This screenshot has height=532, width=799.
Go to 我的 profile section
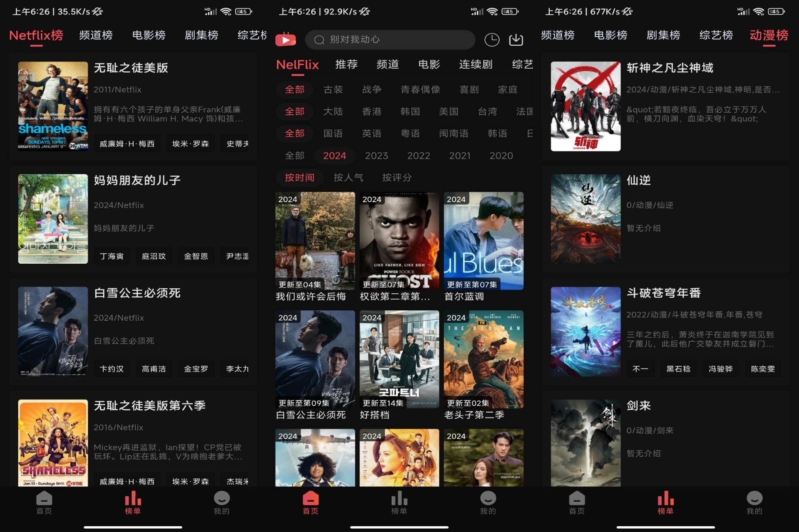(488, 503)
